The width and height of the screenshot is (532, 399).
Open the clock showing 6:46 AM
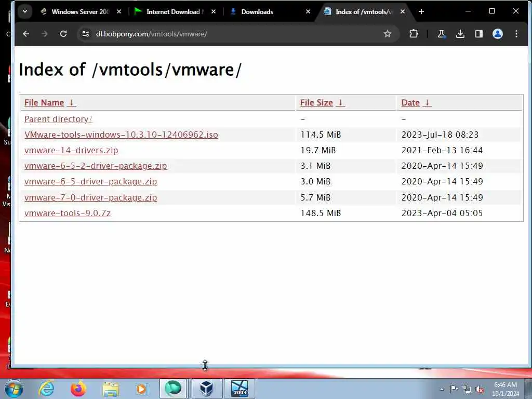pos(505,389)
